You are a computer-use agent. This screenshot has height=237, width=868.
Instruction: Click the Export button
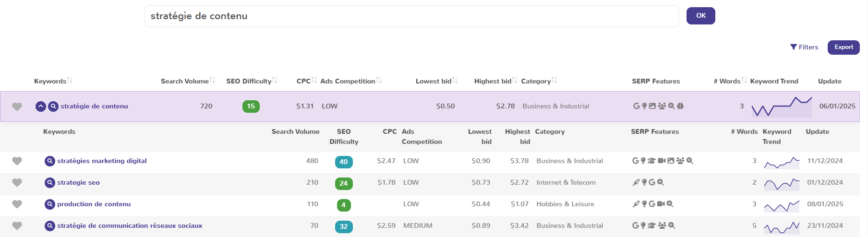[x=844, y=47]
